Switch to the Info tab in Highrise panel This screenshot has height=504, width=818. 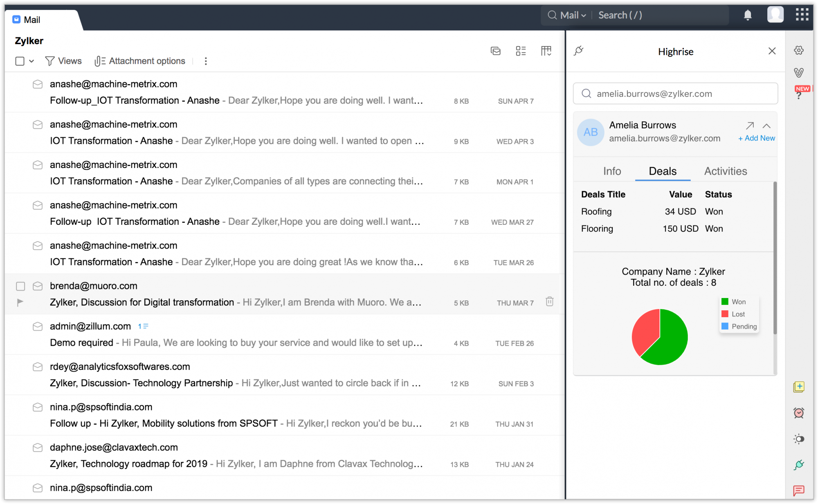(x=612, y=171)
